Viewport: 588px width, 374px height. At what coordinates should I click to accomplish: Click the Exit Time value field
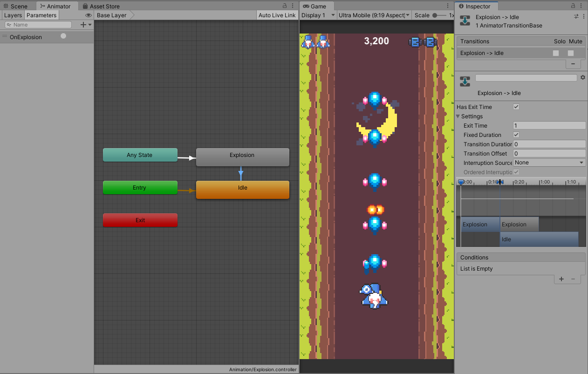549,125
